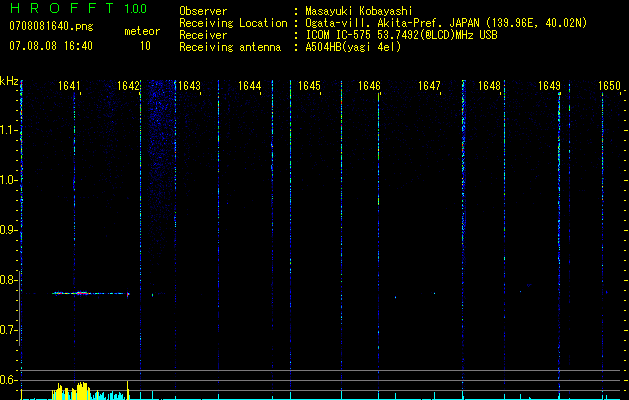
Task: Click the 1643 time marker
Action: tap(189, 86)
